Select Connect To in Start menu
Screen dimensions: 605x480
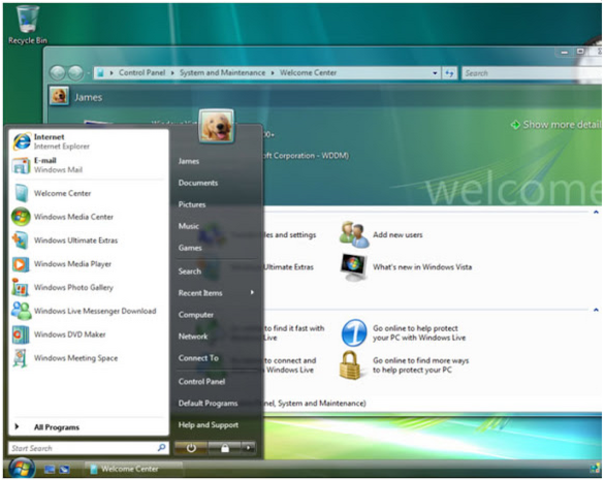point(198,358)
